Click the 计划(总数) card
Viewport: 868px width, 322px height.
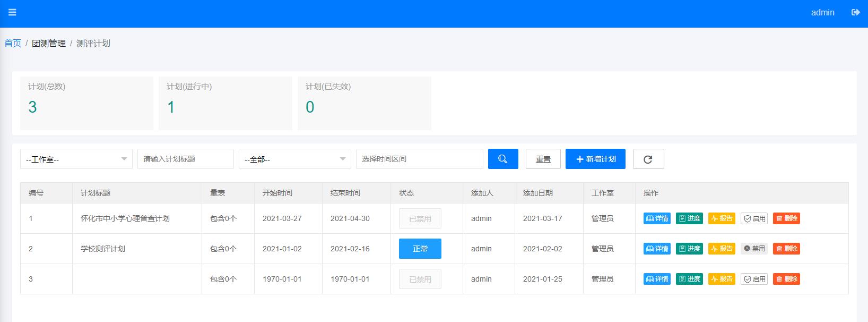click(x=86, y=103)
